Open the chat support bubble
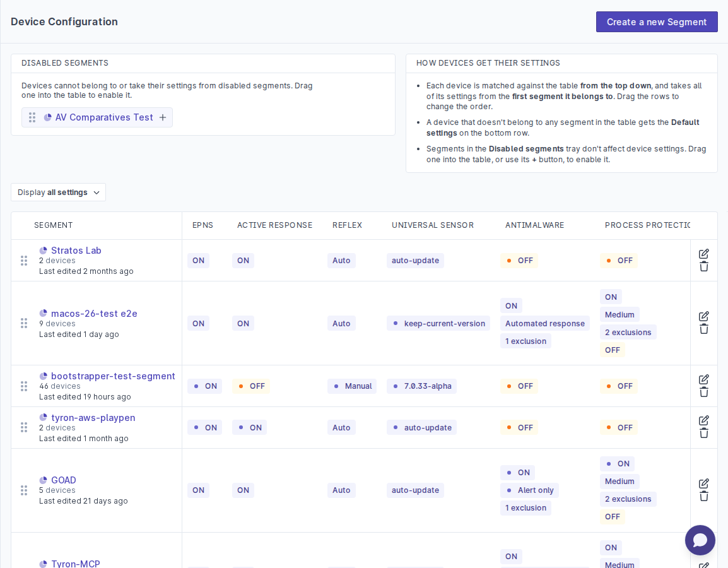Viewport: 728px width, 568px height. (700, 540)
